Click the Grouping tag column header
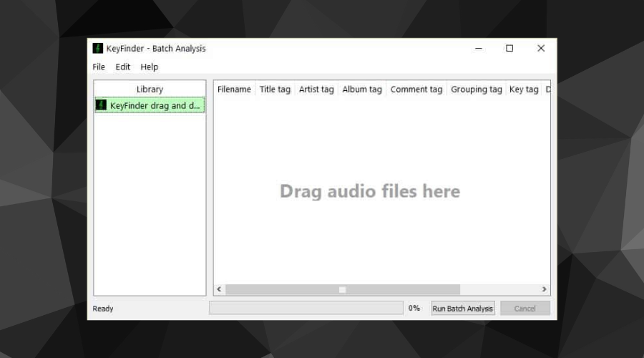 (477, 89)
